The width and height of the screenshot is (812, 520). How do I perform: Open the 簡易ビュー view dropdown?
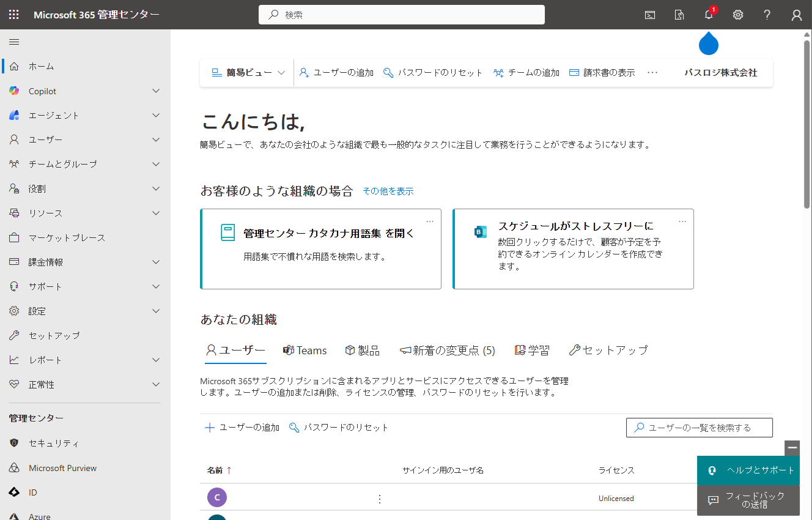point(248,73)
